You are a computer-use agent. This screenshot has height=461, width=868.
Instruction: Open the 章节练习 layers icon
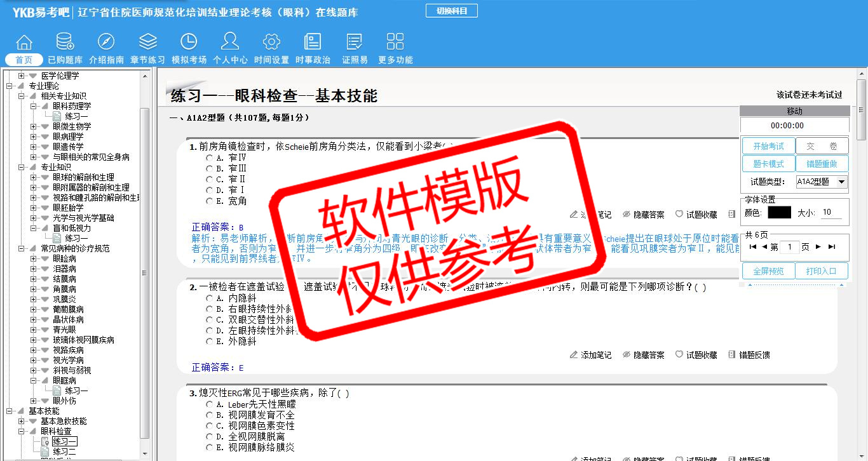147,43
